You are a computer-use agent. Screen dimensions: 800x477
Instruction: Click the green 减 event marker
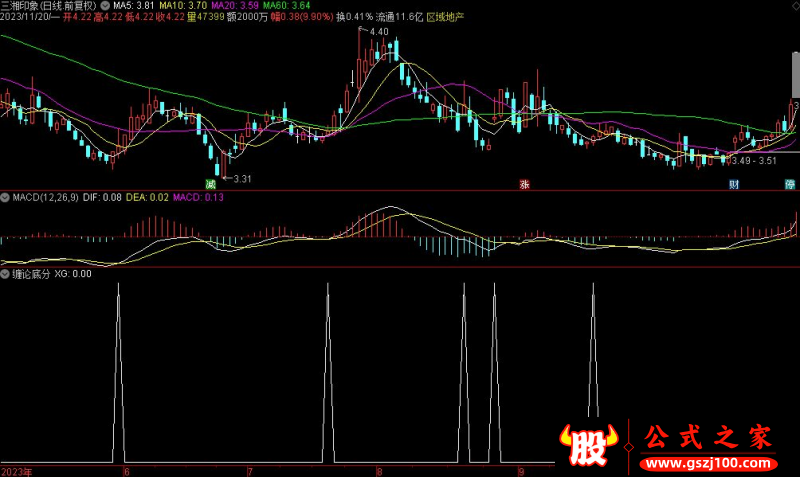pyautogui.click(x=211, y=184)
